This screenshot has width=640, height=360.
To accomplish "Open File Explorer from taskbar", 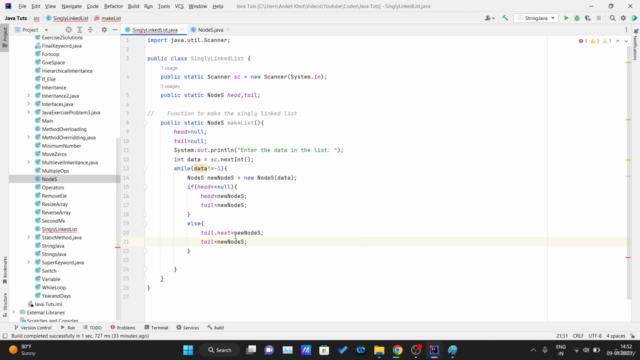I will click(x=379, y=350).
